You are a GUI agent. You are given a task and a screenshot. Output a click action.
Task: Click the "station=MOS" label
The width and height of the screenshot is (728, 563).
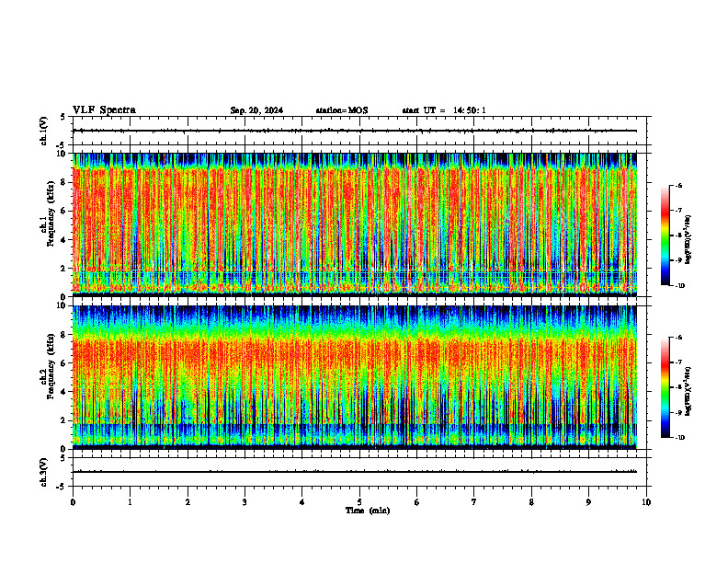[342, 110]
